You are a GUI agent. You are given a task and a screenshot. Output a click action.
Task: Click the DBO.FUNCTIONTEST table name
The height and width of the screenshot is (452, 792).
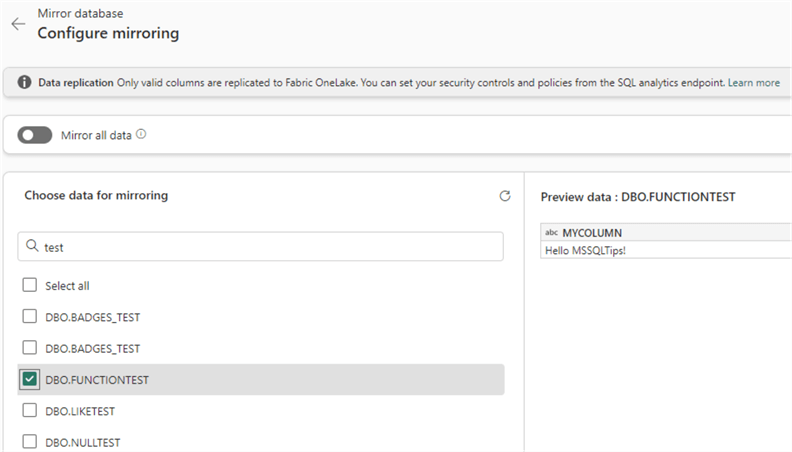point(97,380)
